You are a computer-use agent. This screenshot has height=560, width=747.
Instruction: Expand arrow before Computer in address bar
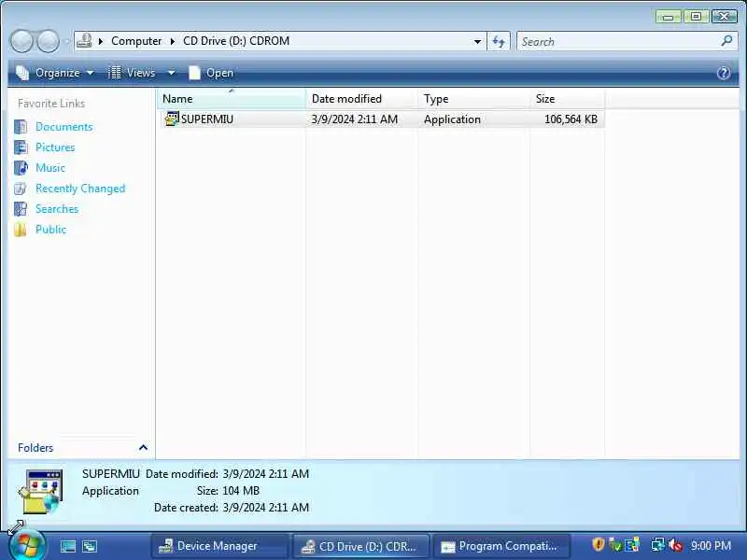101,41
